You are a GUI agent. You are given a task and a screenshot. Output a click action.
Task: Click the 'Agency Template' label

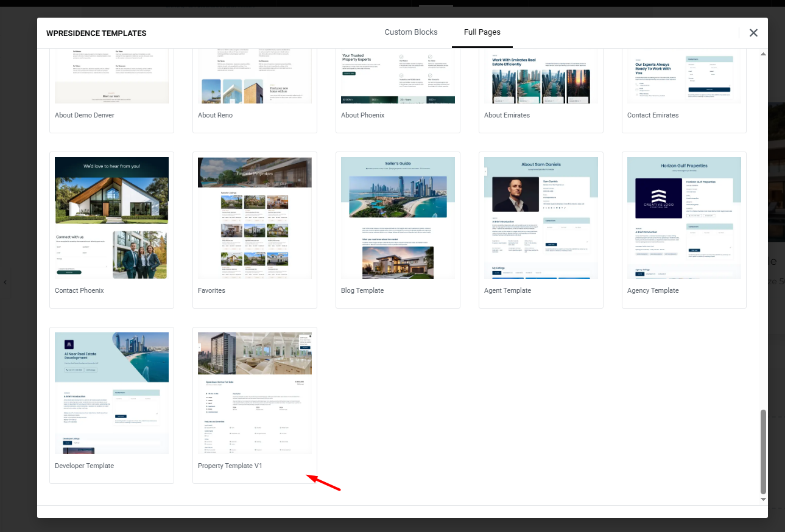click(653, 290)
